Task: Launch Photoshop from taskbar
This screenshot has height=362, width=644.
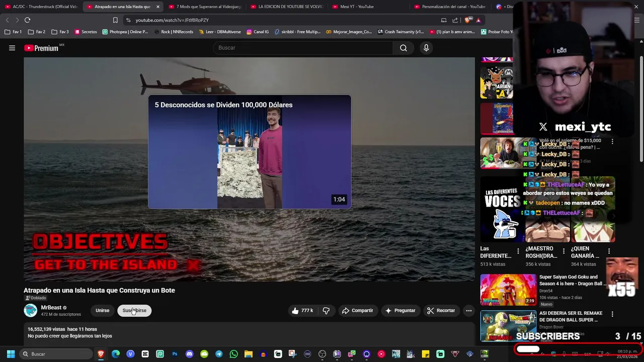Action: (x=175, y=354)
